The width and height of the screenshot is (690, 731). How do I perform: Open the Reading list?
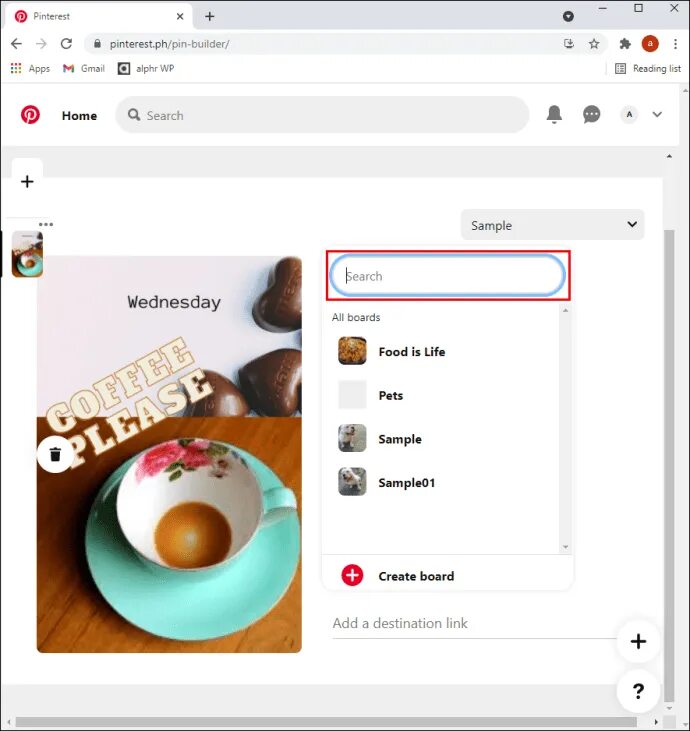[x=648, y=69]
